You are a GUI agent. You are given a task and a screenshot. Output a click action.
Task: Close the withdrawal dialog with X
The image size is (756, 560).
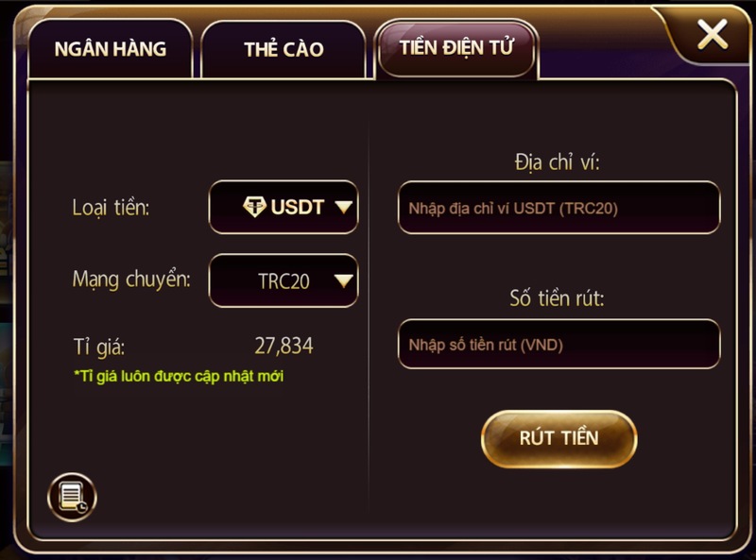[713, 34]
